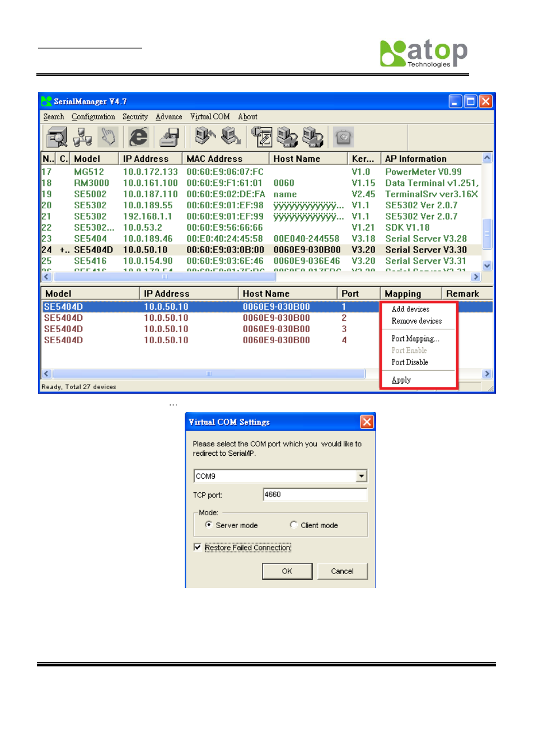This screenshot has height=756, width=534.
Task: Click the Mapping column header in lower list
Action: click(x=411, y=293)
